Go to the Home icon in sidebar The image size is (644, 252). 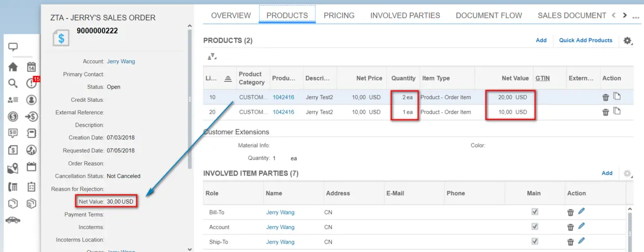click(13, 67)
